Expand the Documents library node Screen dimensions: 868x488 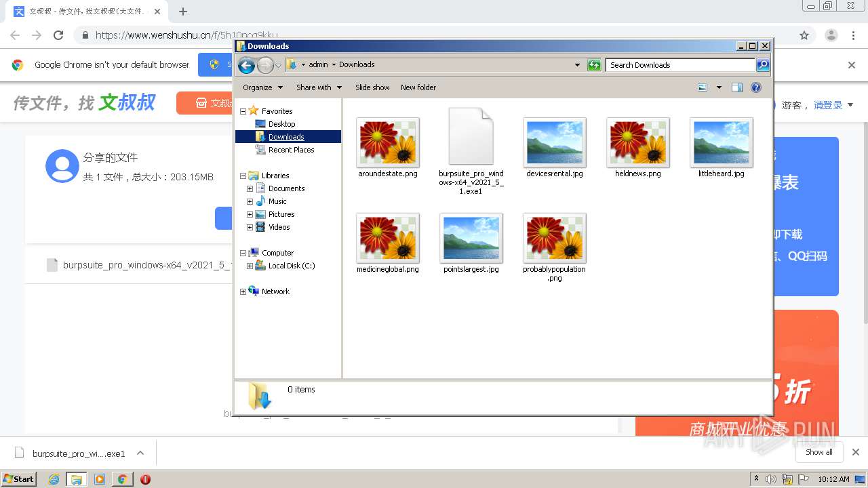(250, 188)
